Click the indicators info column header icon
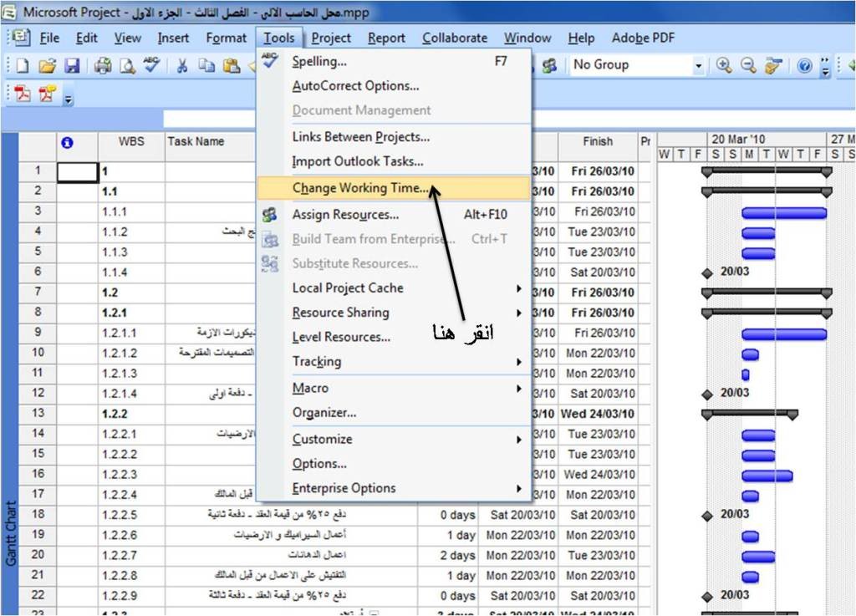Image resolution: width=856 pixels, height=616 pixels. tap(67, 142)
